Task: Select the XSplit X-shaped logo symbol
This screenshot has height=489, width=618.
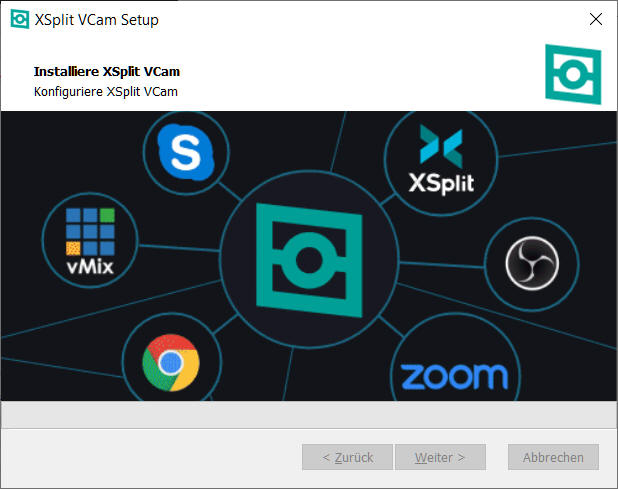Action: click(x=441, y=146)
